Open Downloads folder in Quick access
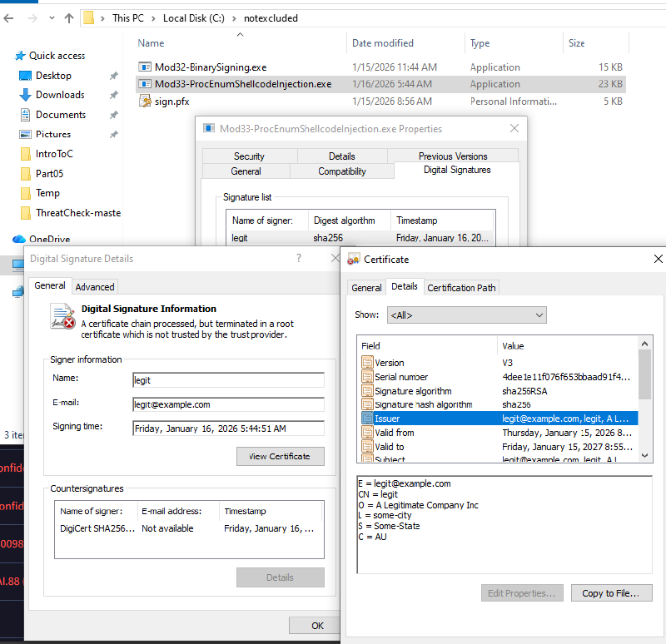Image resolution: width=666 pixels, height=644 pixels. point(26,95)
